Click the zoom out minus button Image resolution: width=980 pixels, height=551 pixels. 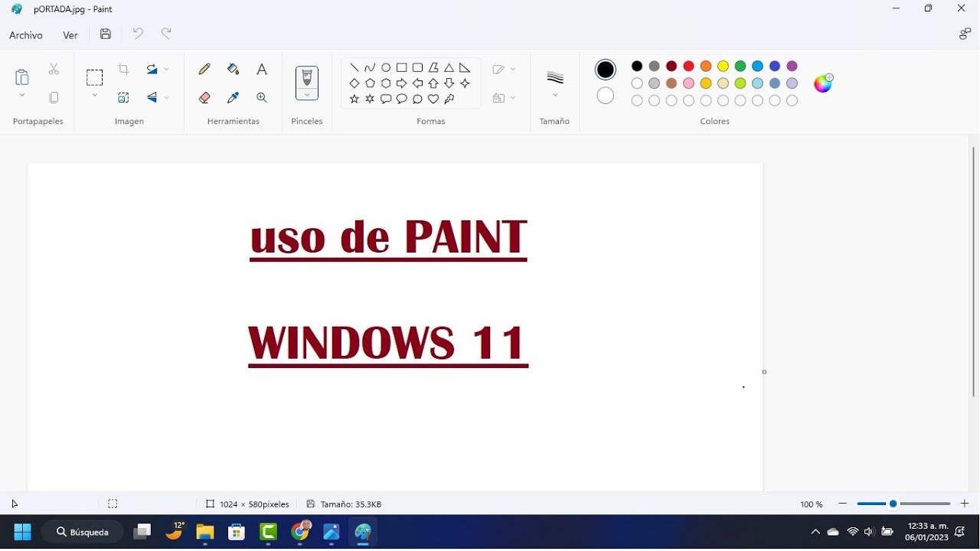843,504
